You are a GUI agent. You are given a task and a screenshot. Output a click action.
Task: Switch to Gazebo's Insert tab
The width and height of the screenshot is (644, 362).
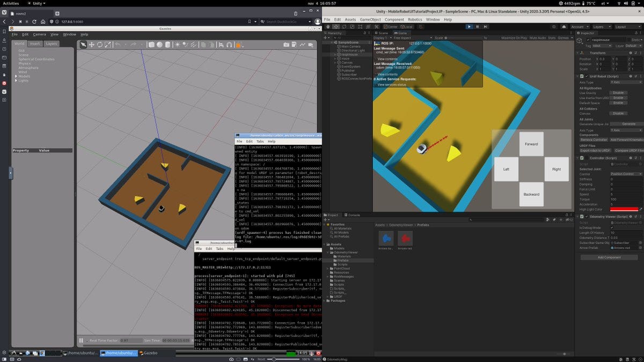pyautogui.click(x=34, y=43)
